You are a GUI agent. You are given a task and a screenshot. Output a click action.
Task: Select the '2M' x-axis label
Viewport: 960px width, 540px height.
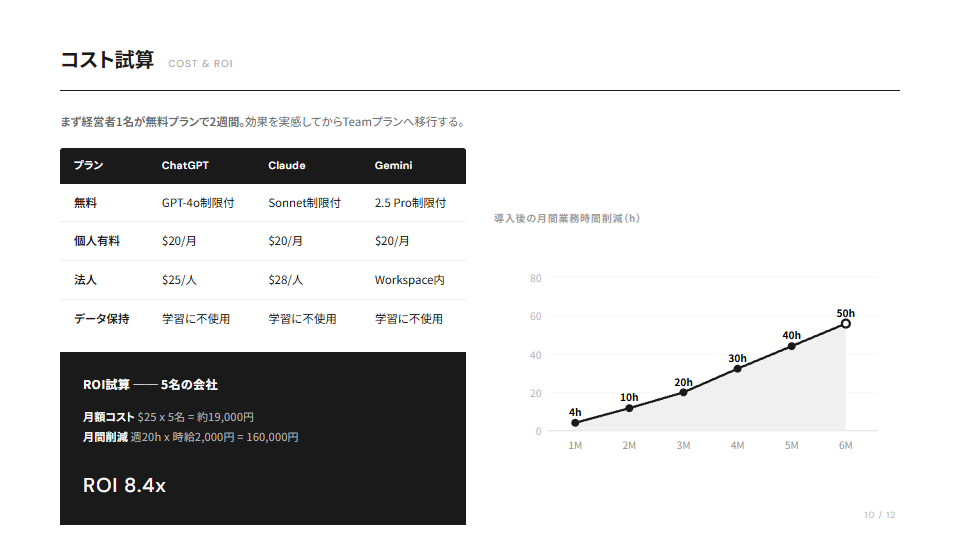629,446
